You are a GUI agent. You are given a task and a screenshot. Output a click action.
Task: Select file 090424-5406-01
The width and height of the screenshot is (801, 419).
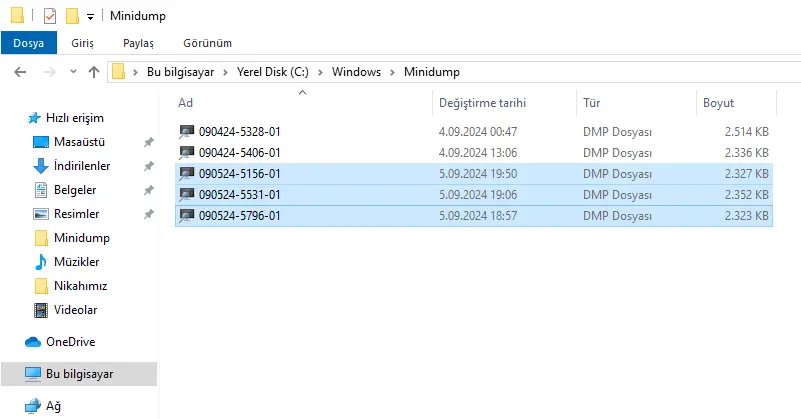point(474,153)
